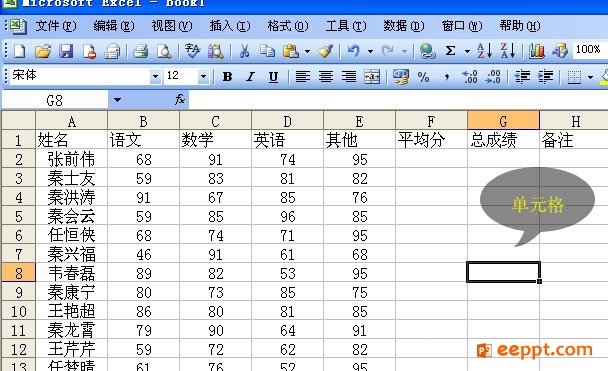Screen dimensions: 608x371
Task: Expand the font name dropdown showing 宋体
Action: (155, 76)
